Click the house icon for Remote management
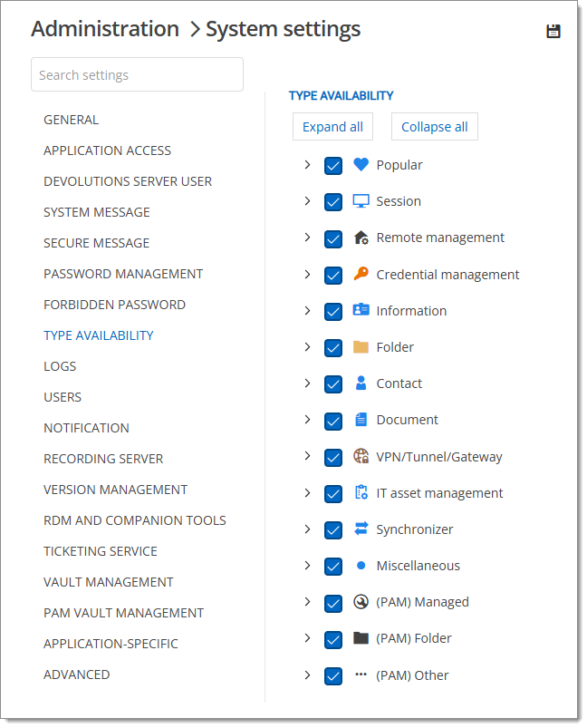587x728 pixels. (361, 238)
